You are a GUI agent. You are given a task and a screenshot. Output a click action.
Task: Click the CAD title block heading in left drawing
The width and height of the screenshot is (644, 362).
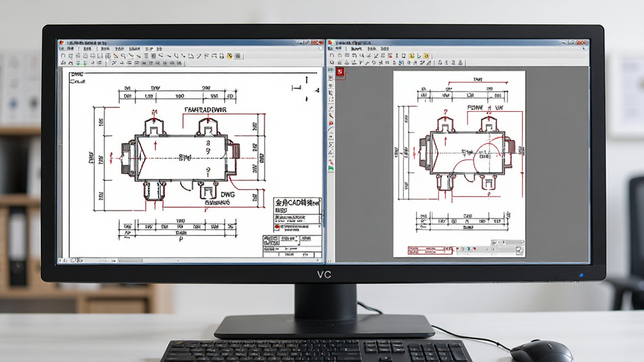297,203
